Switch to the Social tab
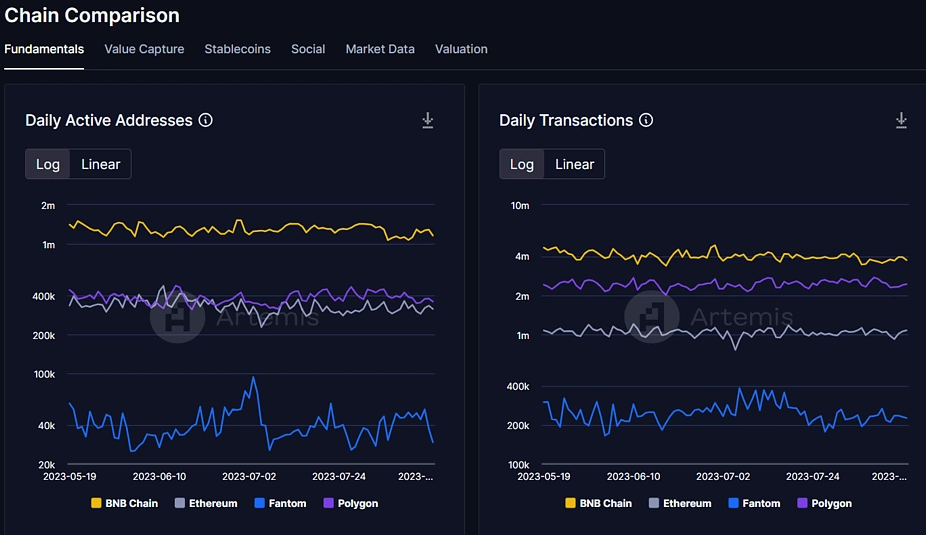The image size is (926, 535). (x=308, y=49)
